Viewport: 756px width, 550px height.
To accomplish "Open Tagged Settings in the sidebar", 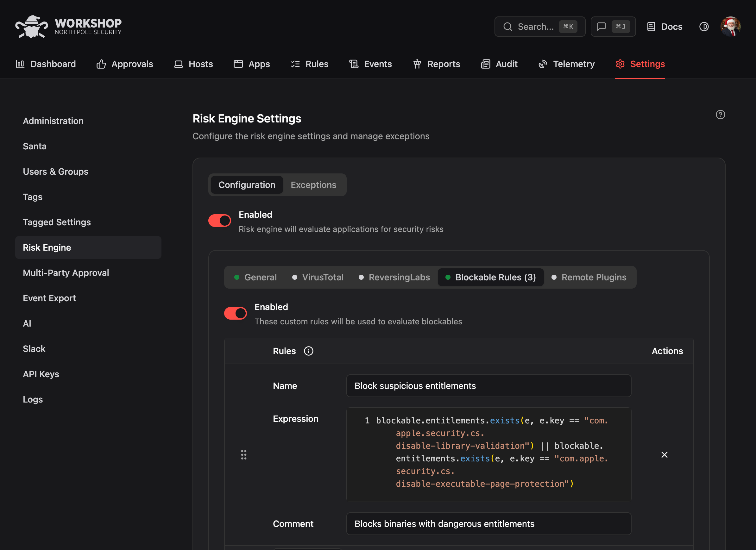I will (88, 222).
